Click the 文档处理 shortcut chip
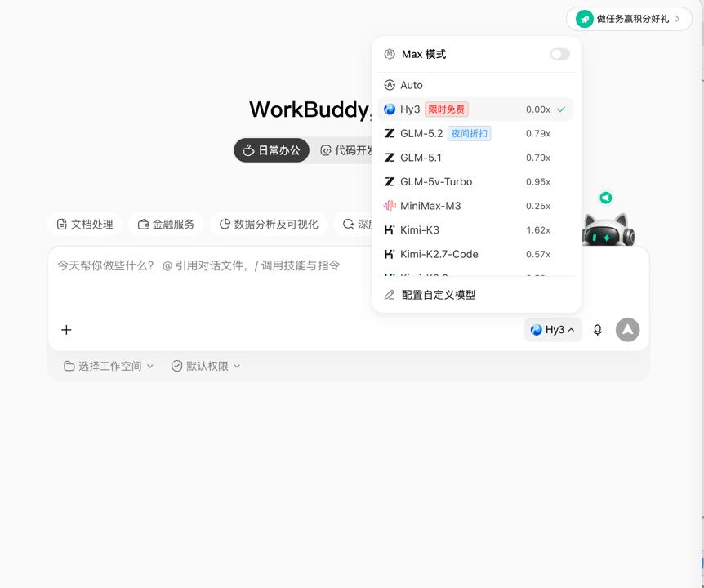 pyautogui.click(x=85, y=224)
